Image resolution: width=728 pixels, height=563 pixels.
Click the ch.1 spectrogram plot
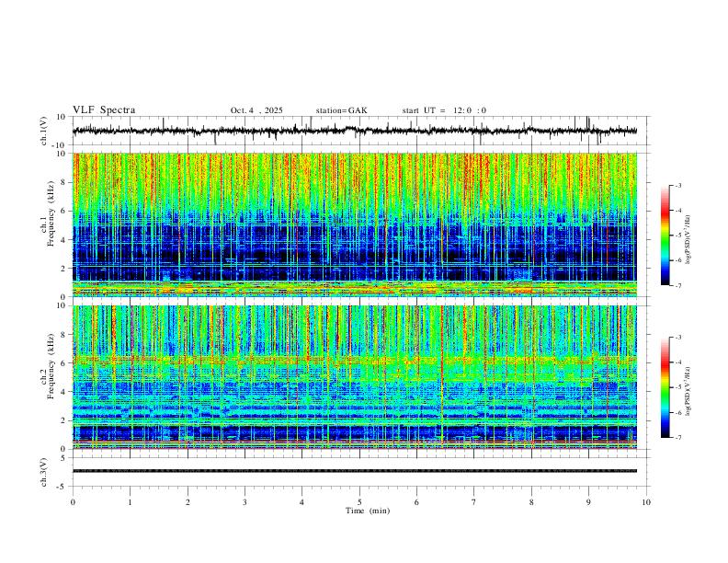click(355, 224)
